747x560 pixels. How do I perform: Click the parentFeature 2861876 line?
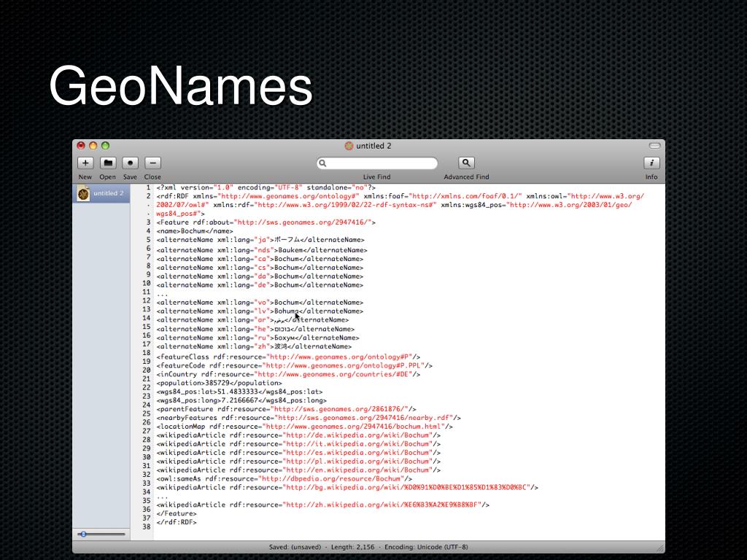point(286,409)
